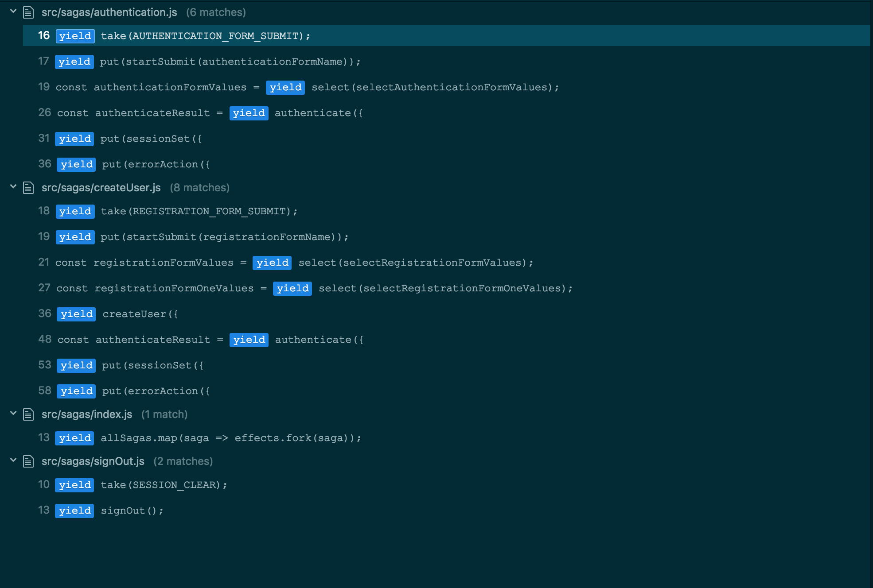Click the file icon beside createUser.js
The height and width of the screenshot is (588, 873).
click(28, 187)
